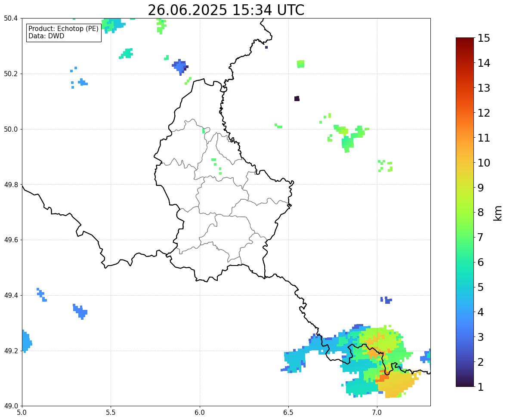
Task: Click the latitude label '49.6'
Action: point(11,240)
